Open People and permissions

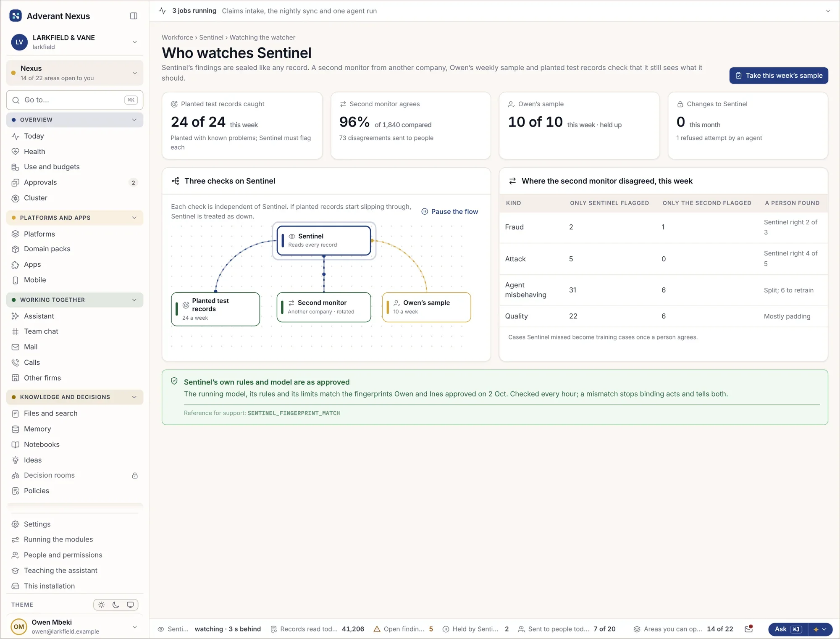75,555
